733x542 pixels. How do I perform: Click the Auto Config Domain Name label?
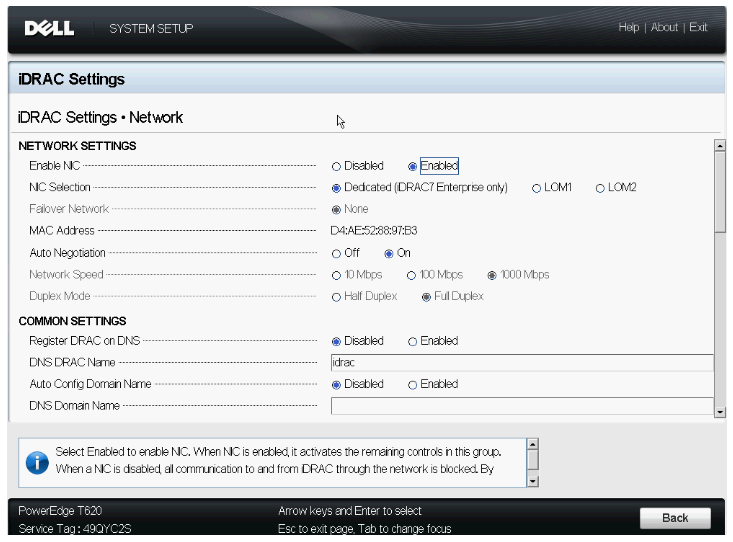click(x=90, y=384)
